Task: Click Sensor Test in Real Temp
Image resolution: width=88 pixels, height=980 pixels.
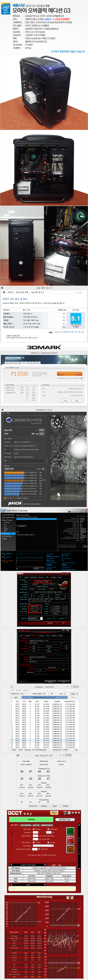Action: coord(33,806)
